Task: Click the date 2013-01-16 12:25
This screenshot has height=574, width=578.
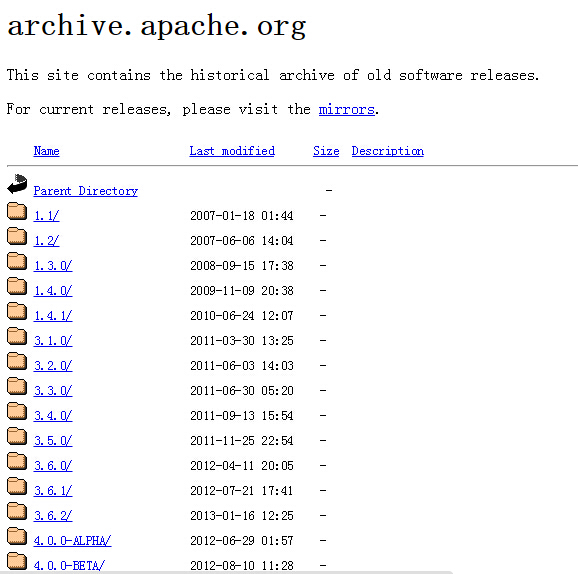Action: click(x=242, y=516)
